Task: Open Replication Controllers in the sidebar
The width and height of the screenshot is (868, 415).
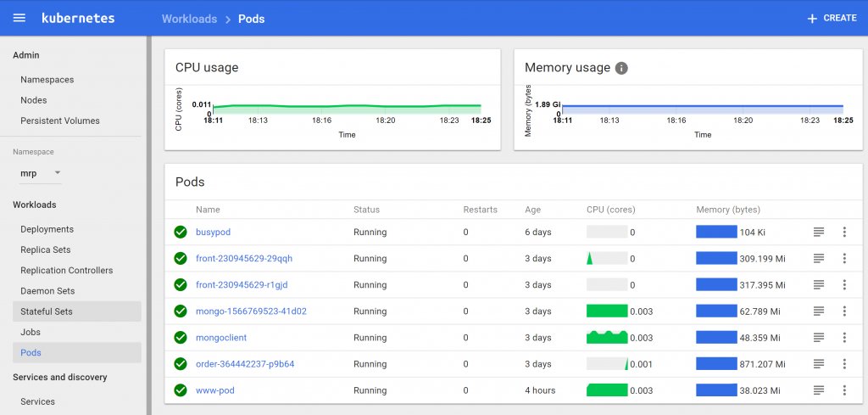Action: (x=66, y=271)
